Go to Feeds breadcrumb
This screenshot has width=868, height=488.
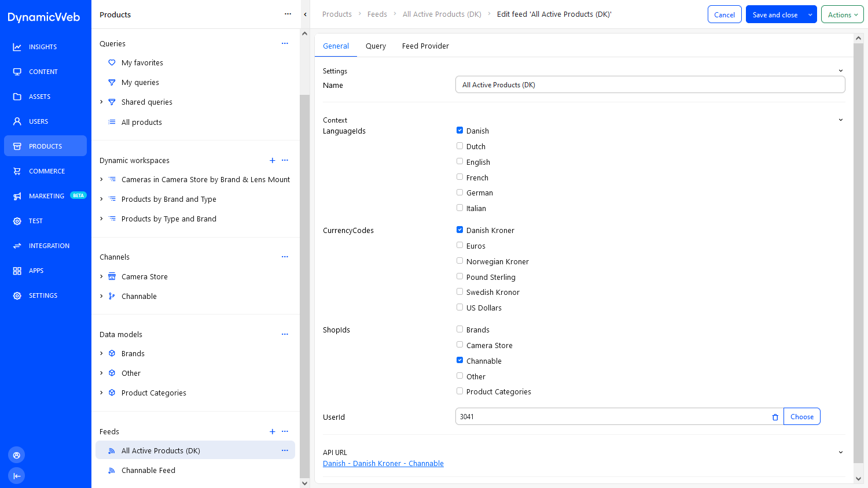[x=377, y=14]
